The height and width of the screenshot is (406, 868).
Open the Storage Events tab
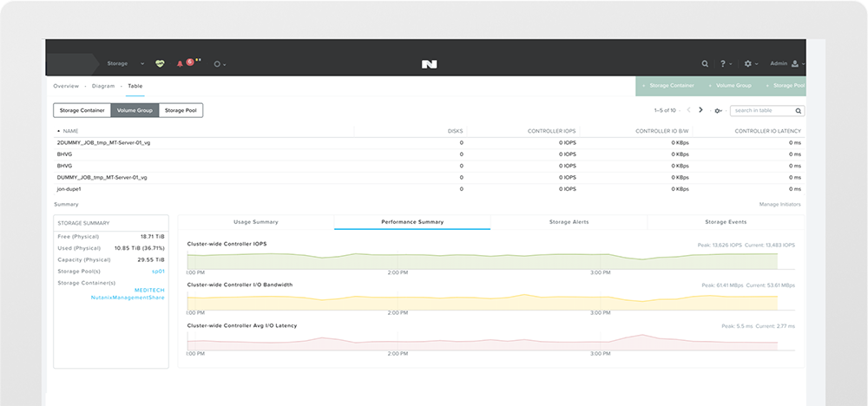726,222
